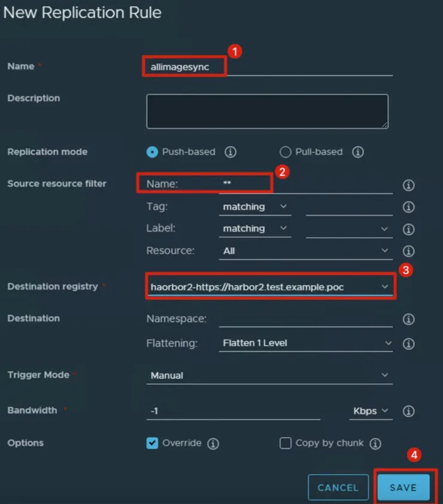Open the Resource All dropdown
The height and width of the screenshot is (504, 443).
pos(306,251)
